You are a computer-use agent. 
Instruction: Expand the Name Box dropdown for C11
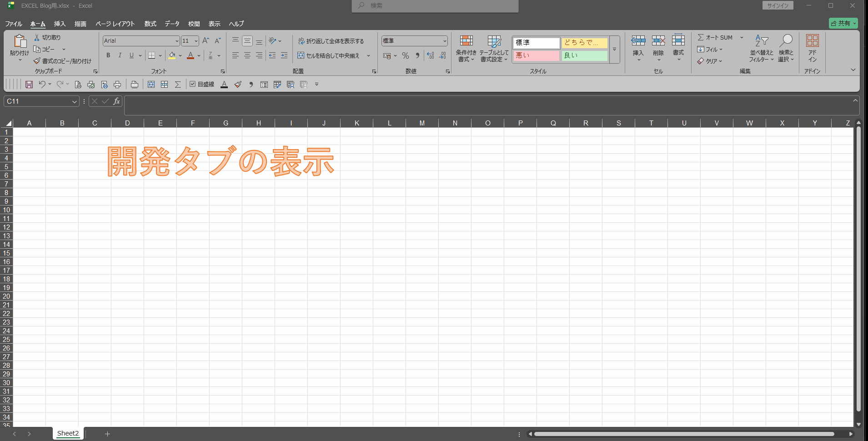pos(75,101)
